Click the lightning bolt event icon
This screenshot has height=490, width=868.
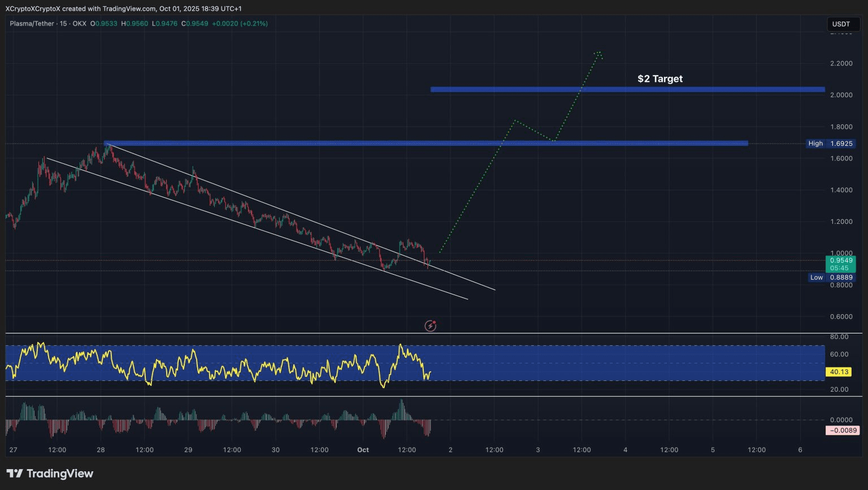(430, 326)
